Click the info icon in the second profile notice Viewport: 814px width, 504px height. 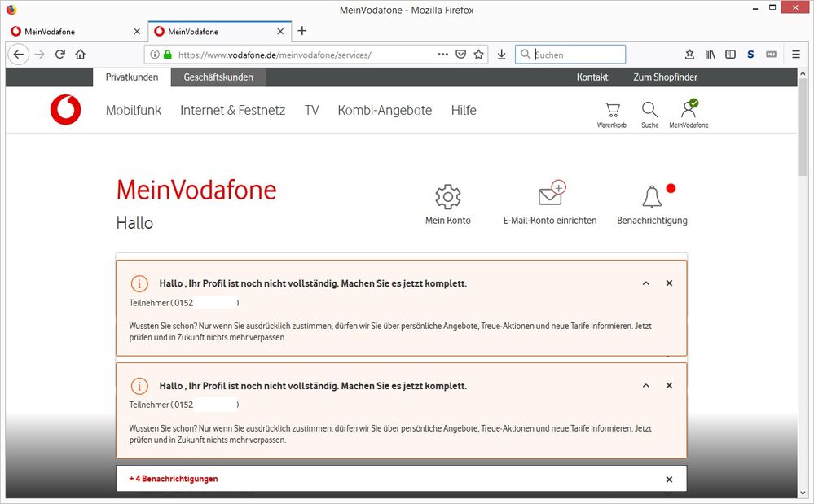[x=139, y=386]
